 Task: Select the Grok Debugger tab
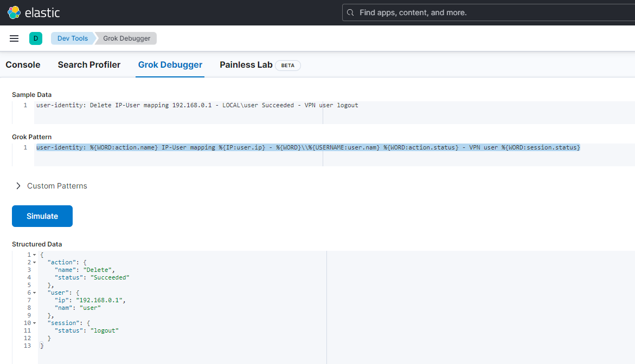(x=170, y=64)
